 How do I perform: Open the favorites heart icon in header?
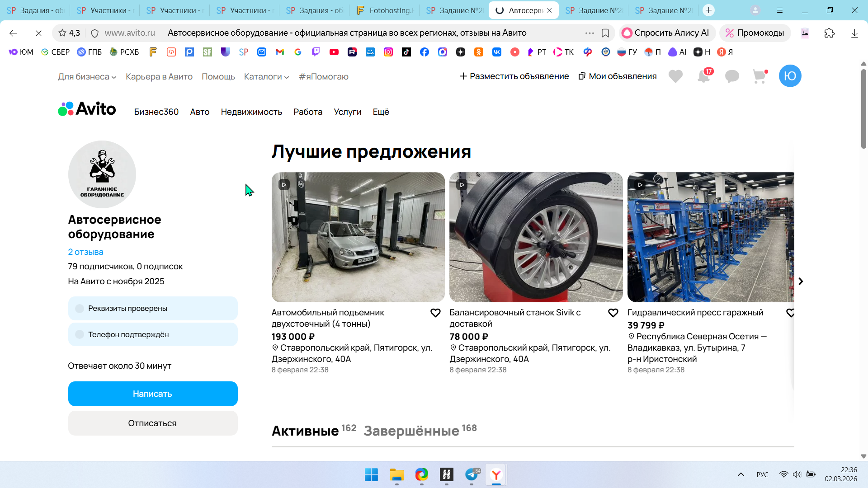[675, 76]
